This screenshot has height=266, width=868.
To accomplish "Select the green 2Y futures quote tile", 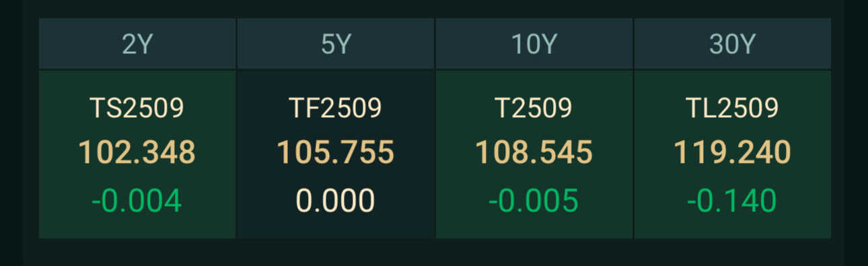I will (x=137, y=154).
